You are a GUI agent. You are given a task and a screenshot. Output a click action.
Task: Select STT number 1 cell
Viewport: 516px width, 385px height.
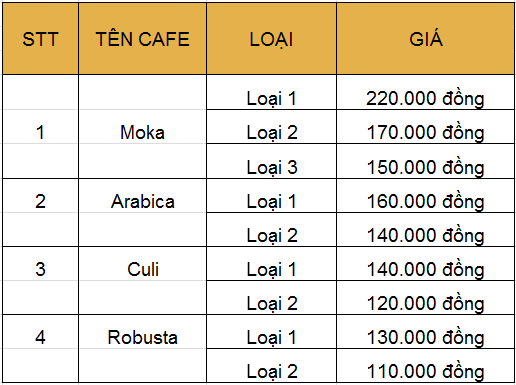click(x=40, y=127)
